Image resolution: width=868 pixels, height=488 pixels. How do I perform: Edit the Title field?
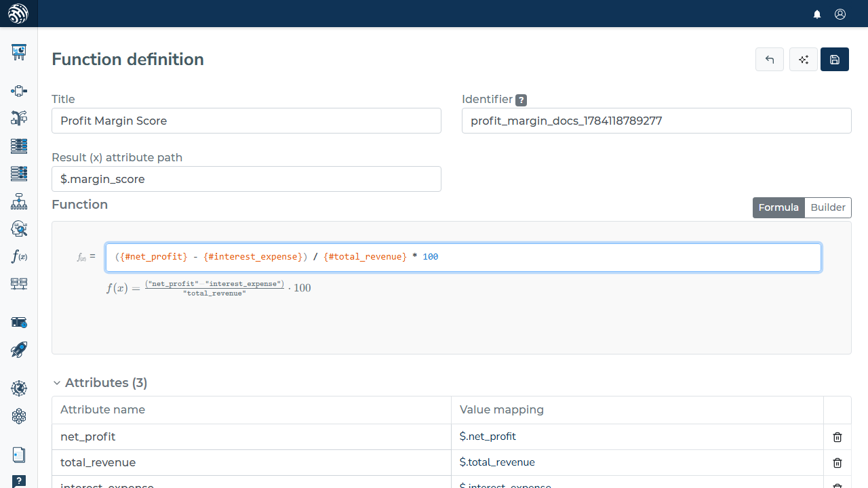tap(246, 121)
